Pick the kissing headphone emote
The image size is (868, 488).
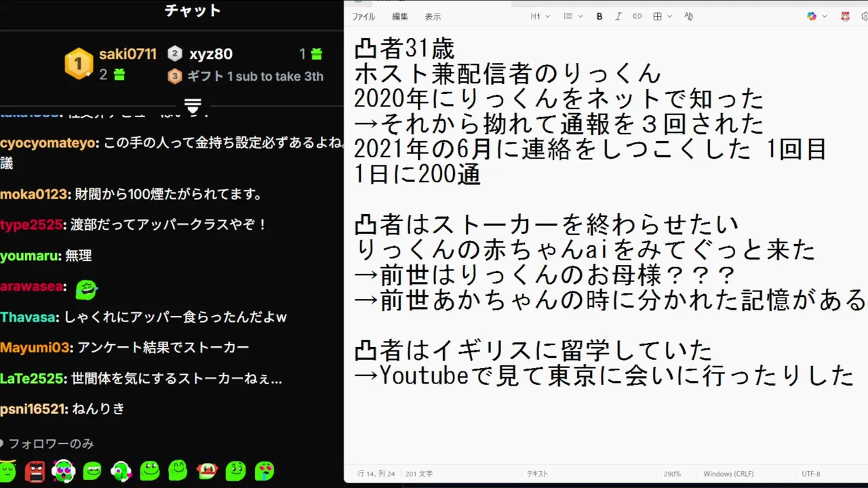pos(121,470)
